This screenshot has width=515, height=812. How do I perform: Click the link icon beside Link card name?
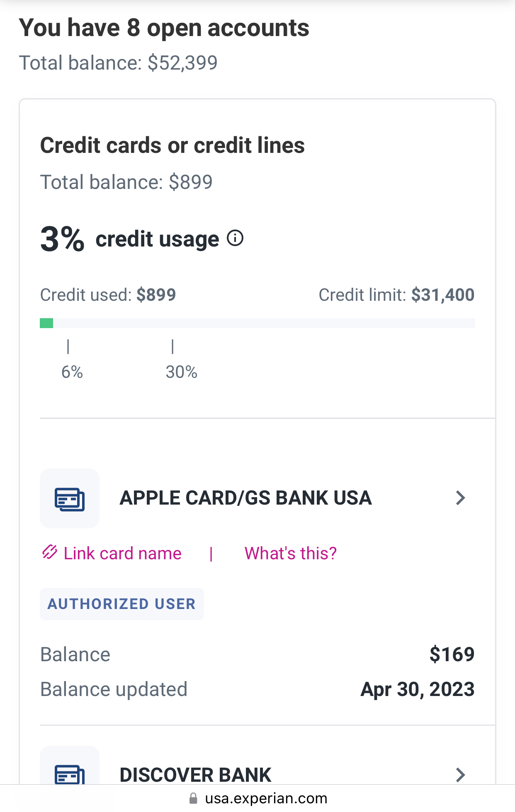coord(49,553)
